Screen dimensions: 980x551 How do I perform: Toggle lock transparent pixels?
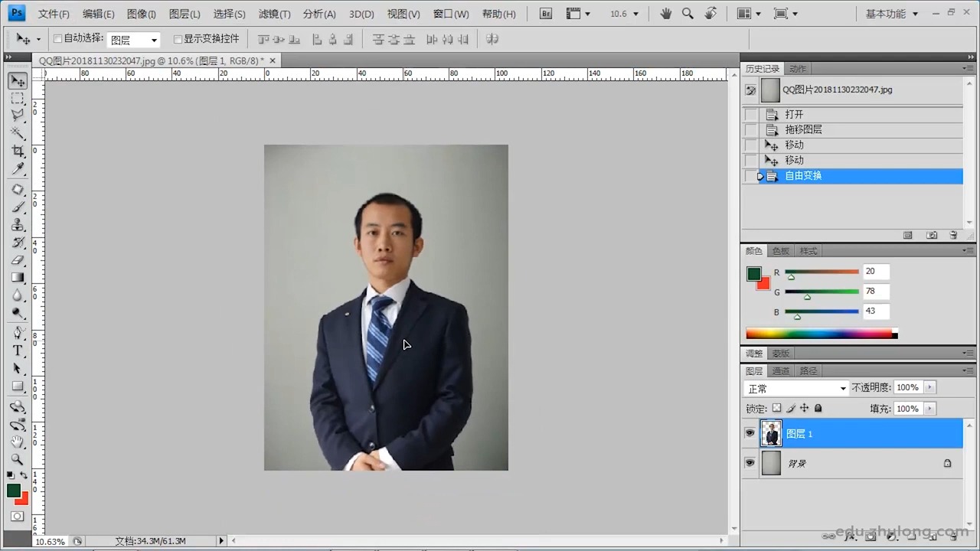[x=776, y=409]
